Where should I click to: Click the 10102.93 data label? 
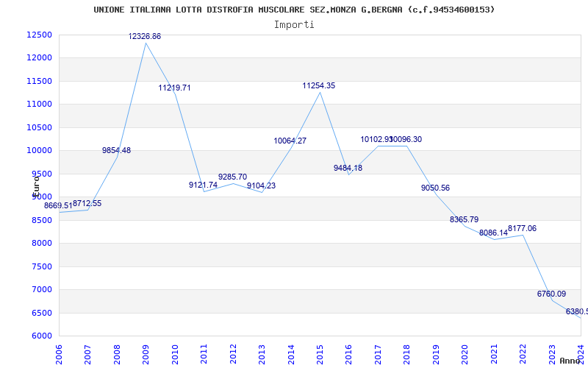(x=376, y=139)
